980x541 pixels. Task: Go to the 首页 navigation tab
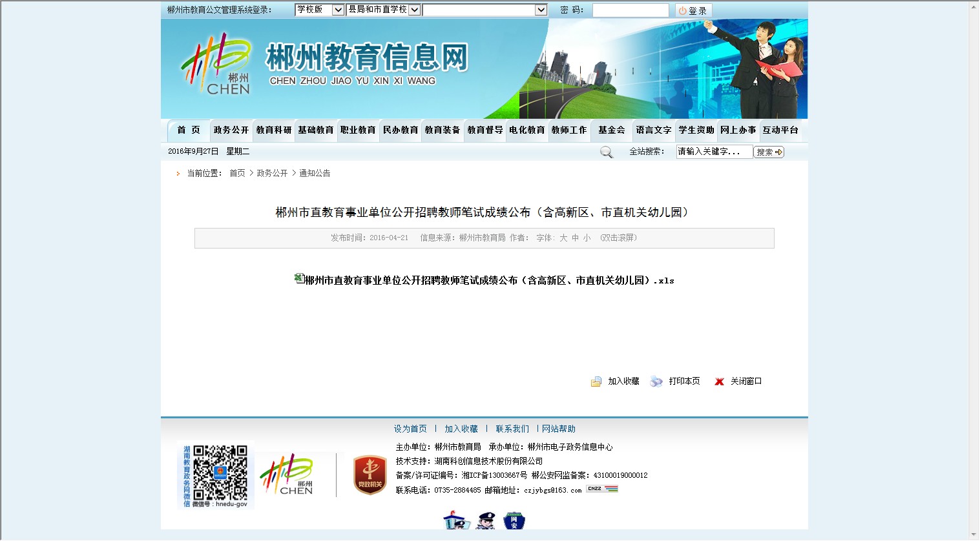coord(189,130)
